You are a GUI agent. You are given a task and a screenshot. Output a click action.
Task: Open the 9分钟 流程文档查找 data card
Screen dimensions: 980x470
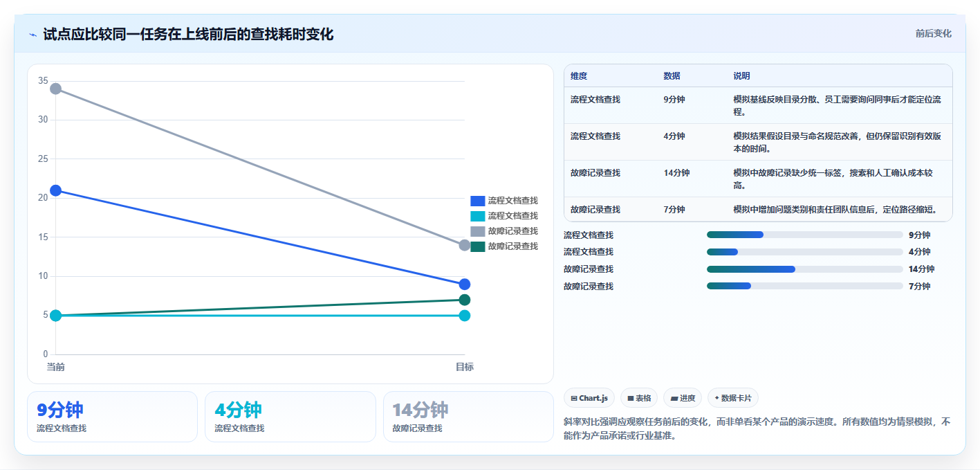pyautogui.click(x=112, y=417)
